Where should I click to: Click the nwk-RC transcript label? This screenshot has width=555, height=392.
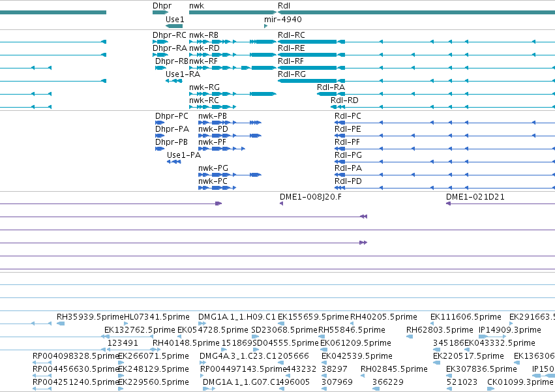(204, 100)
